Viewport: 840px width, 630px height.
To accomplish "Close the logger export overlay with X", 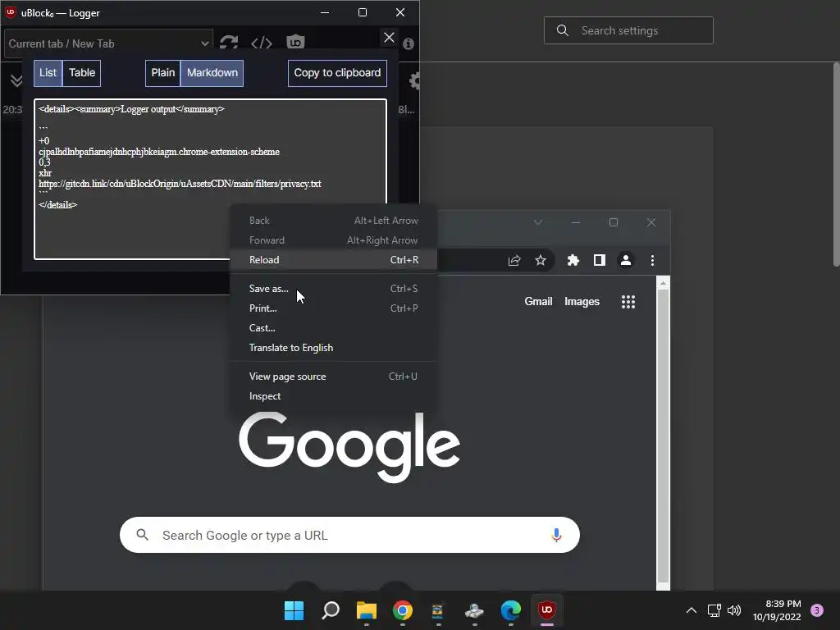I will click(x=389, y=38).
